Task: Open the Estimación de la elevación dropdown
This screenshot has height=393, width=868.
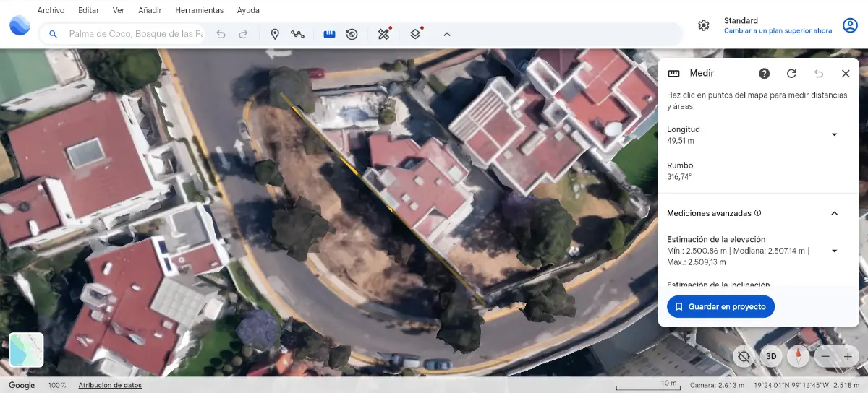Action: click(834, 251)
